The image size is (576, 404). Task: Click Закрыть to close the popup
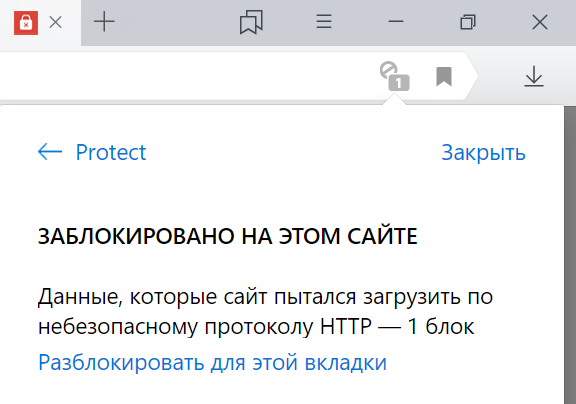pyautogui.click(x=483, y=152)
